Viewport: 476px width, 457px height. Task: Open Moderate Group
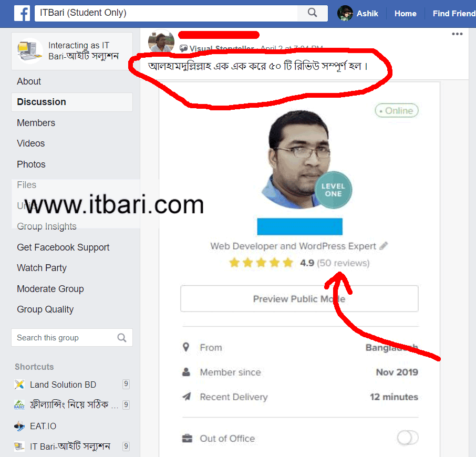click(x=50, y=289)
